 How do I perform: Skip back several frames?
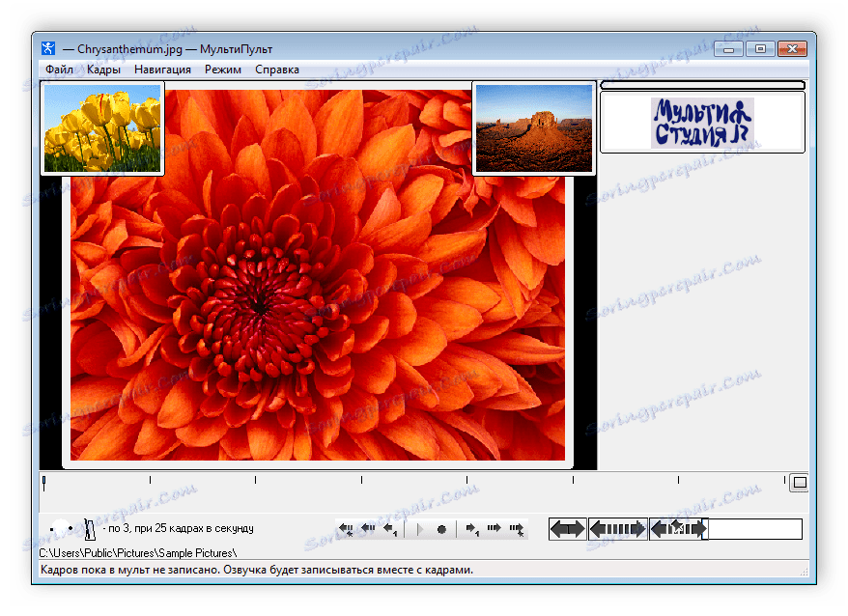[x=368, y=529]
